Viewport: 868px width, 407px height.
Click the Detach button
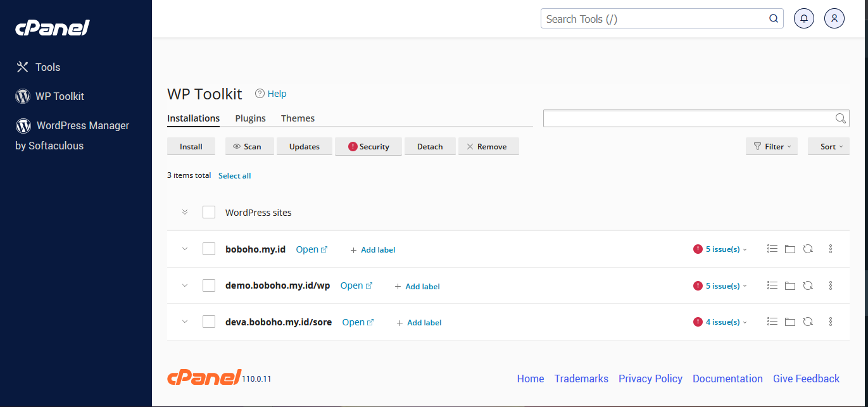tap(430, 146)
